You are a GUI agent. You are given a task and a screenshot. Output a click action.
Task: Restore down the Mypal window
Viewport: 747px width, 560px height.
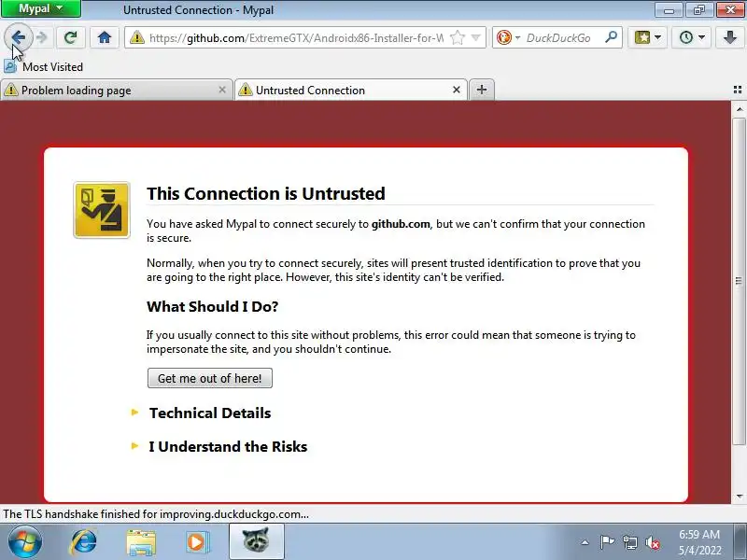tap(698, 9)
